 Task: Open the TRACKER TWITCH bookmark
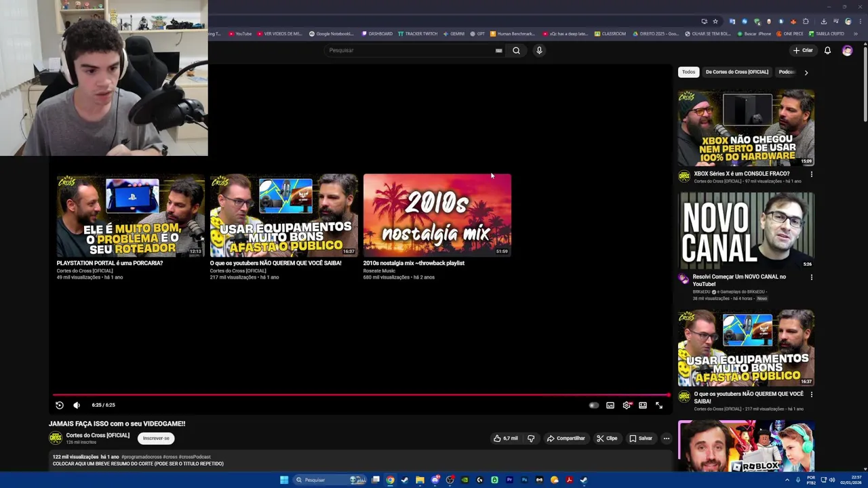coord(418,34)
